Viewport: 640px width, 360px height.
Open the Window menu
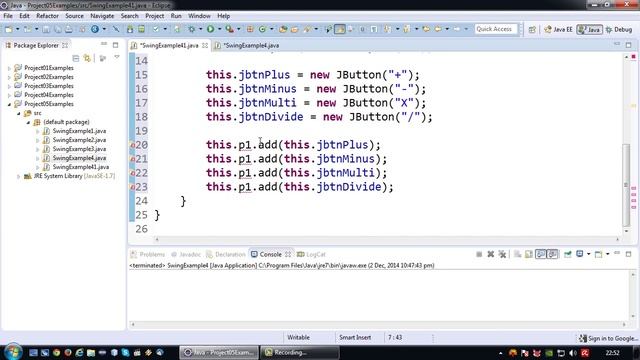click(199, 16)
